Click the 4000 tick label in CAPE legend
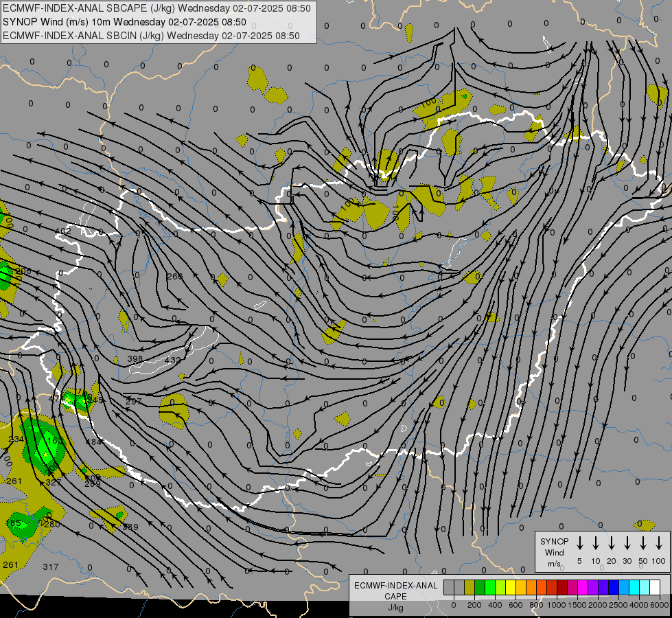This screenshot has height=618, width=672. pos(639,605)
